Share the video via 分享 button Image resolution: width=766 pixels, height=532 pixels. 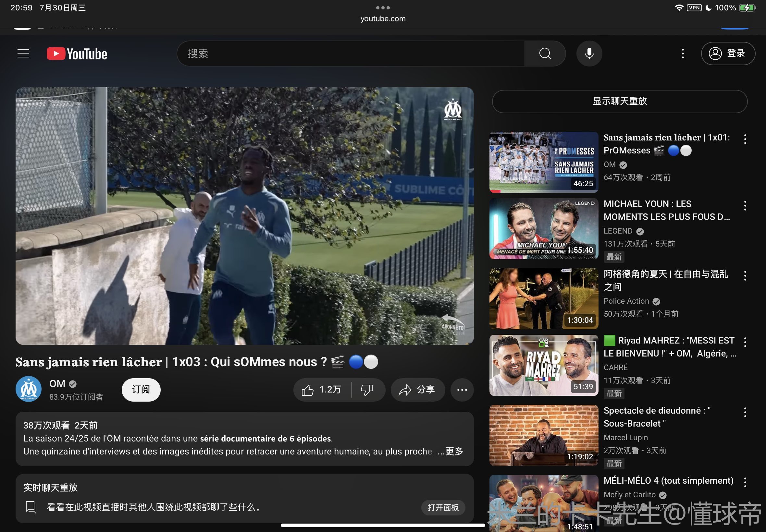pyautogui.click(x=417, y=390)
